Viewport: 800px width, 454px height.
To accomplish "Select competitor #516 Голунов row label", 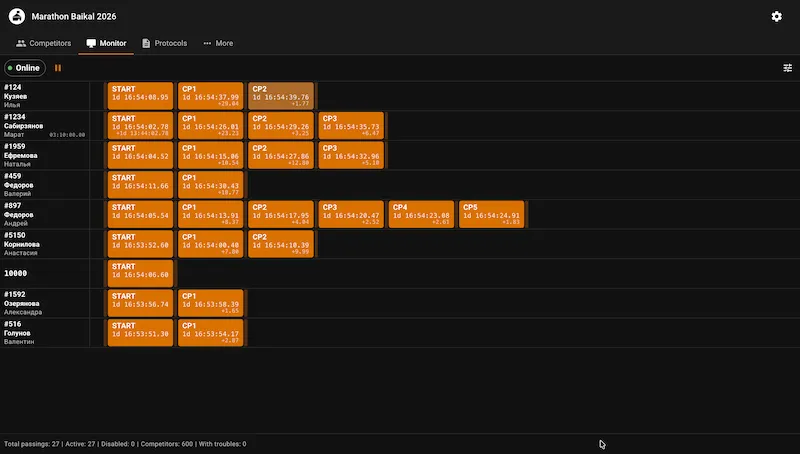I will point(45,333).
